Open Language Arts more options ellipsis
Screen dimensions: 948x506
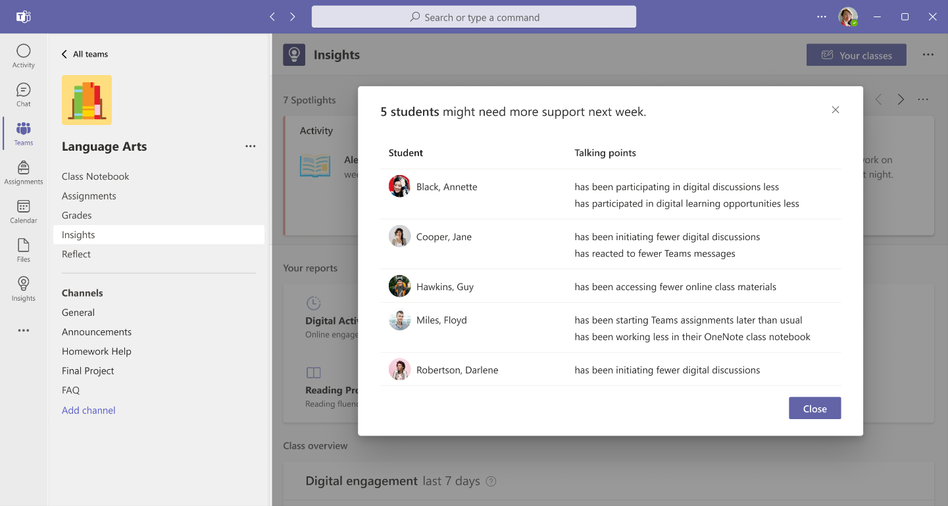tap(250, 146)
